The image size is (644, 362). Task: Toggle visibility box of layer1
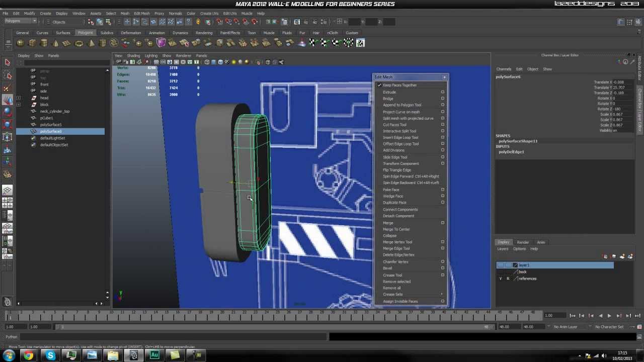[500, 265]
